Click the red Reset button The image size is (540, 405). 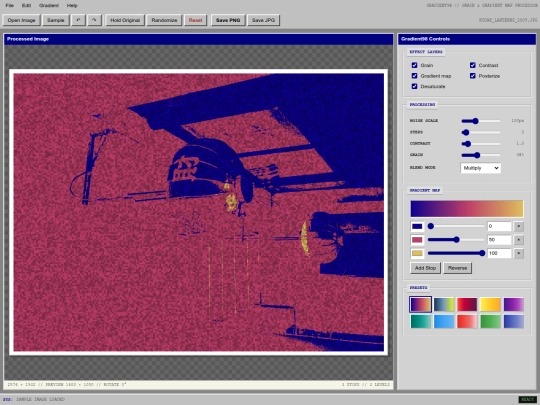[x=195, y=20]
